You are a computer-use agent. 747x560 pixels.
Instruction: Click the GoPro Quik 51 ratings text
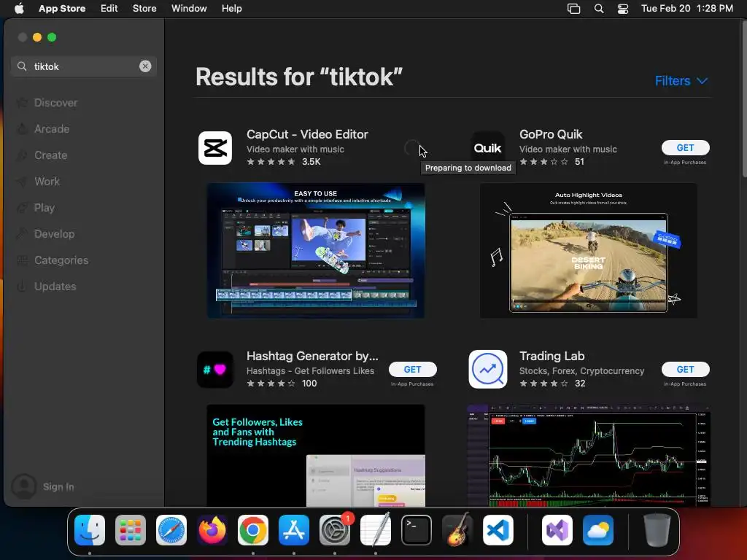[x=579, y=162]
